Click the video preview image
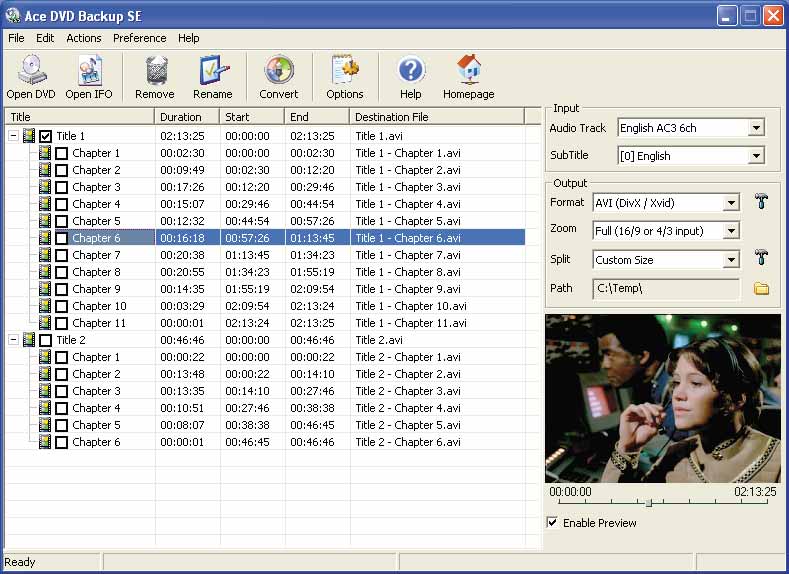 click(663, 398)
